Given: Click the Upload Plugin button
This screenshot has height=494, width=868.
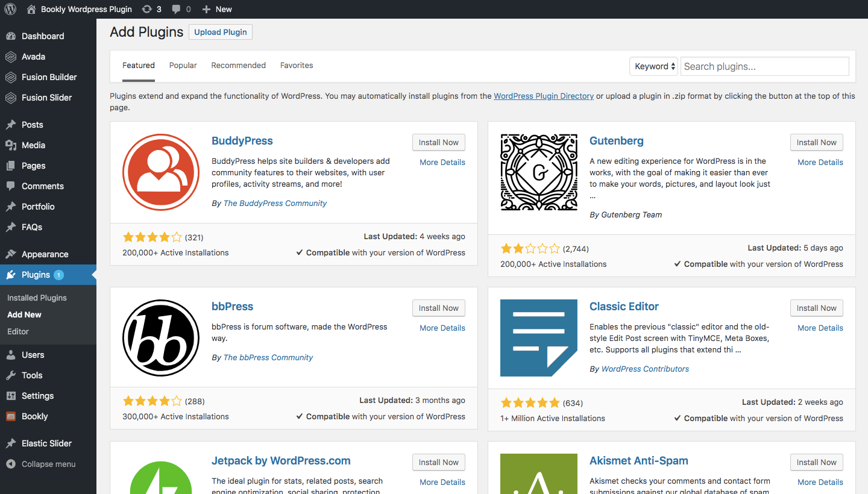Looking at the screenshot, I should (221, 32).
